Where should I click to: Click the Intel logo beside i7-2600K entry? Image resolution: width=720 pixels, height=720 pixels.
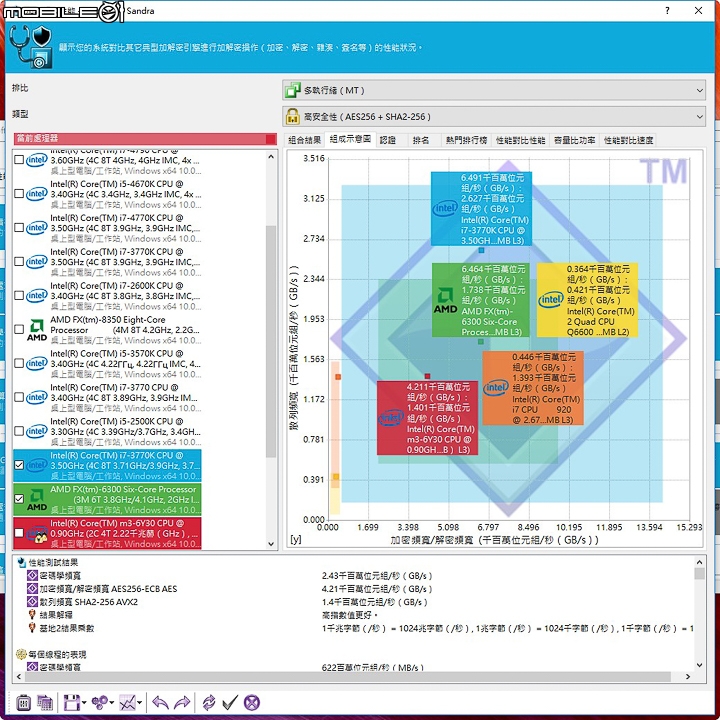pyautogui.click(x=37, y=296)
